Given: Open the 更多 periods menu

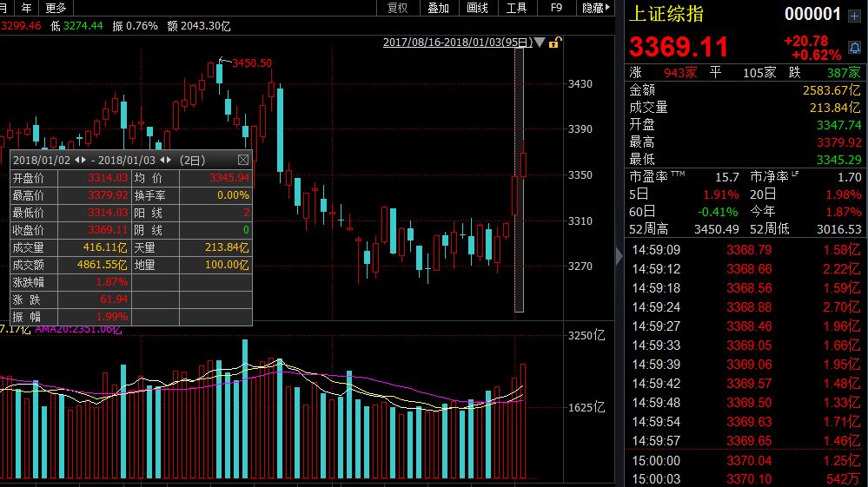Looking at the screenshot, I should (56, 8).
